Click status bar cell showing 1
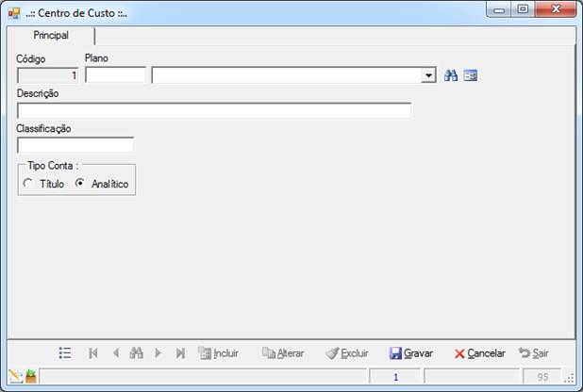The image size is (583, 392). 395,377
